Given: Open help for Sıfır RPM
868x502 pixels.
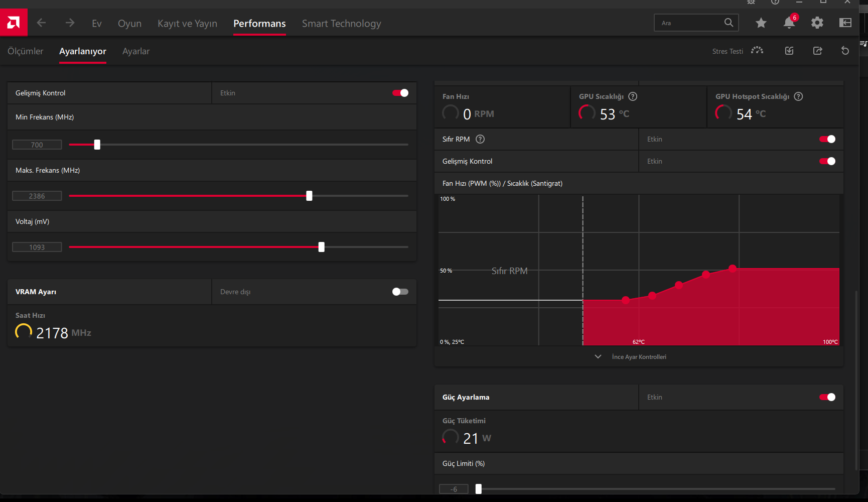Looking at the screenshot, I should (480, 139).
